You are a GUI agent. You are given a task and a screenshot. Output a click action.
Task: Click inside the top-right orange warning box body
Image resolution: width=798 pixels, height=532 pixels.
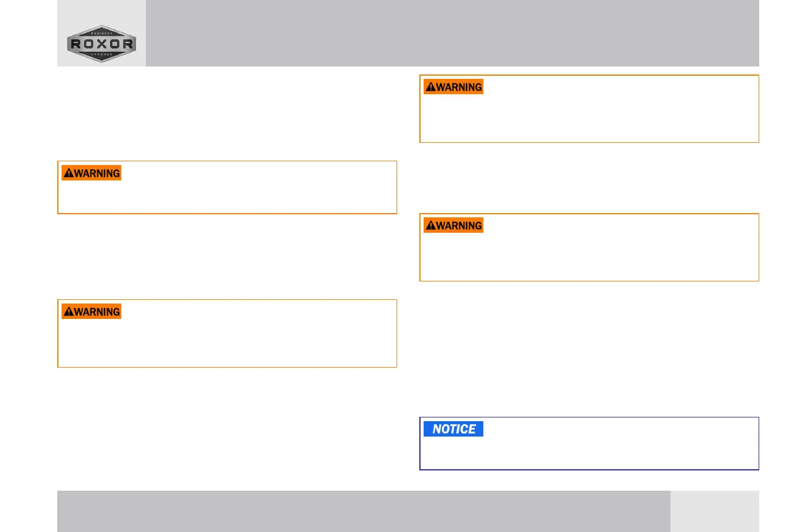589,117
